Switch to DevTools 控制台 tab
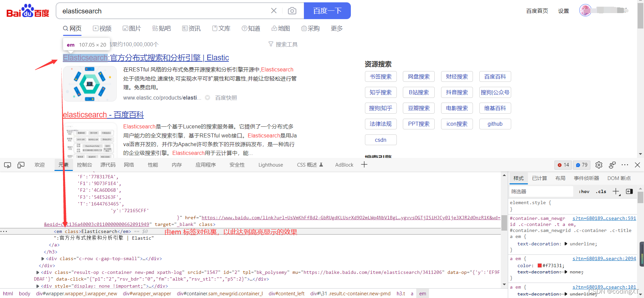644x298 pixels. 84,165
